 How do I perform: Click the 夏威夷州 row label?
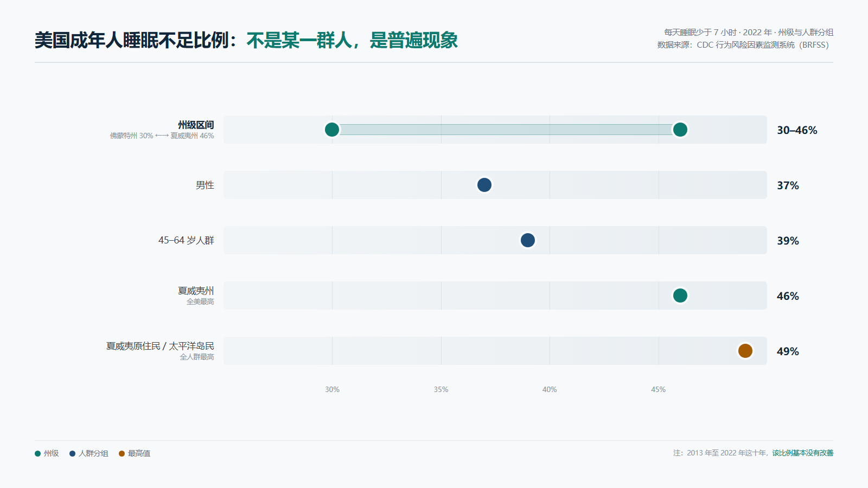pyautogui.click(x=196, y=291)
